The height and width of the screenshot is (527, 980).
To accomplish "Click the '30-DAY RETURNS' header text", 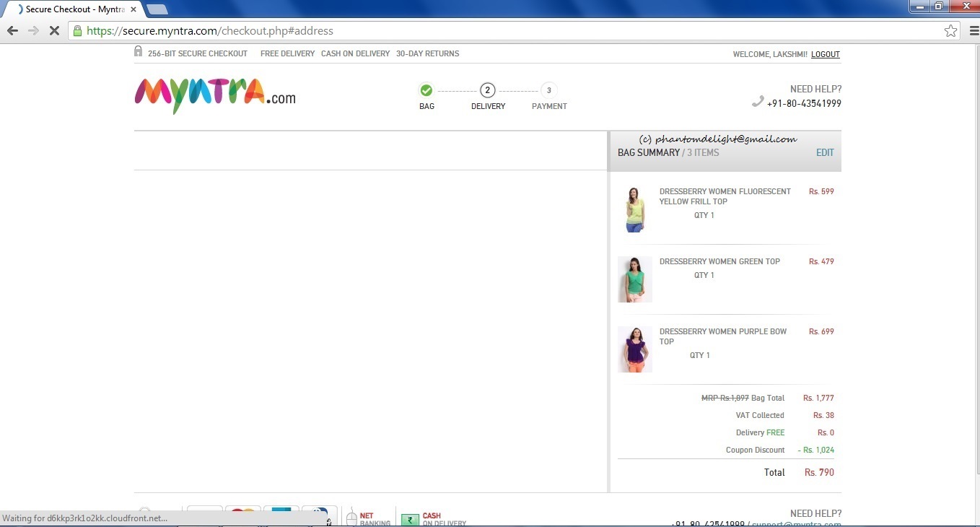I will [x=428, y=53].
